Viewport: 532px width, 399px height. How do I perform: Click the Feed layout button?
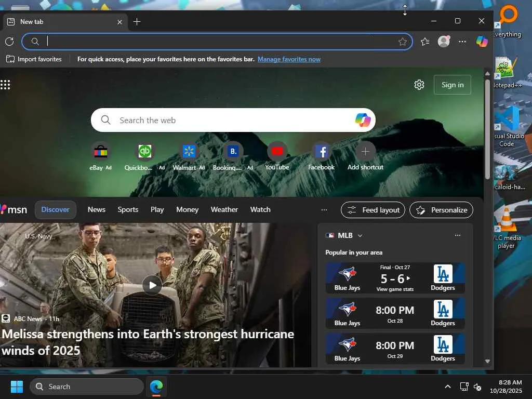pyautogui.click(x=373, y=210)
